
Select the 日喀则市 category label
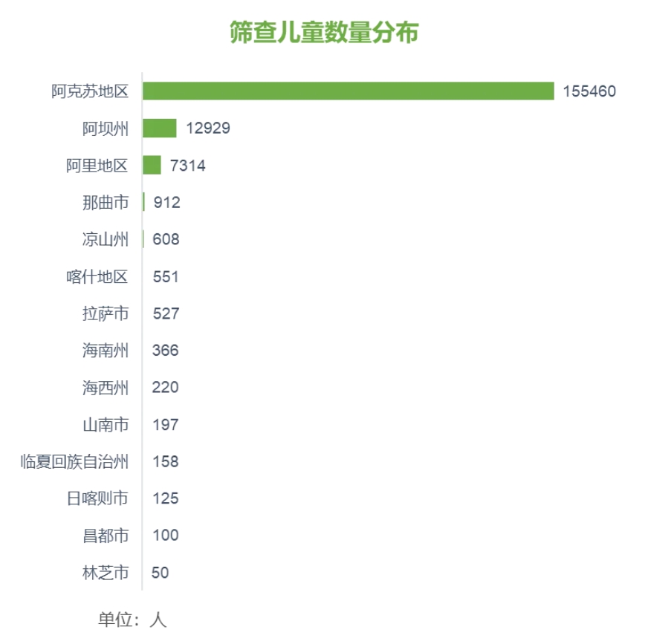pyautogui.click(x=97, y=498)
